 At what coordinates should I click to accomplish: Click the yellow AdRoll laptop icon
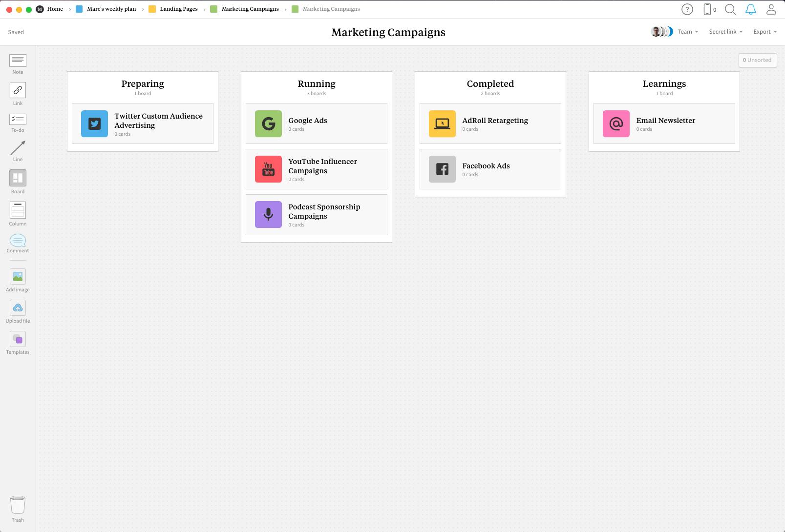pyautogui.click(x=442, y=123)
